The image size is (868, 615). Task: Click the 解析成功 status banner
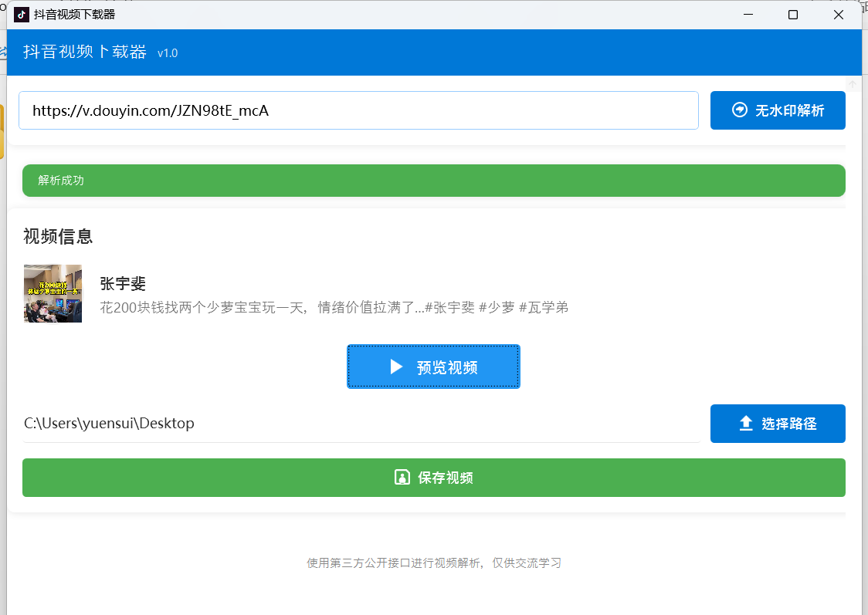(x=433, y=181)
